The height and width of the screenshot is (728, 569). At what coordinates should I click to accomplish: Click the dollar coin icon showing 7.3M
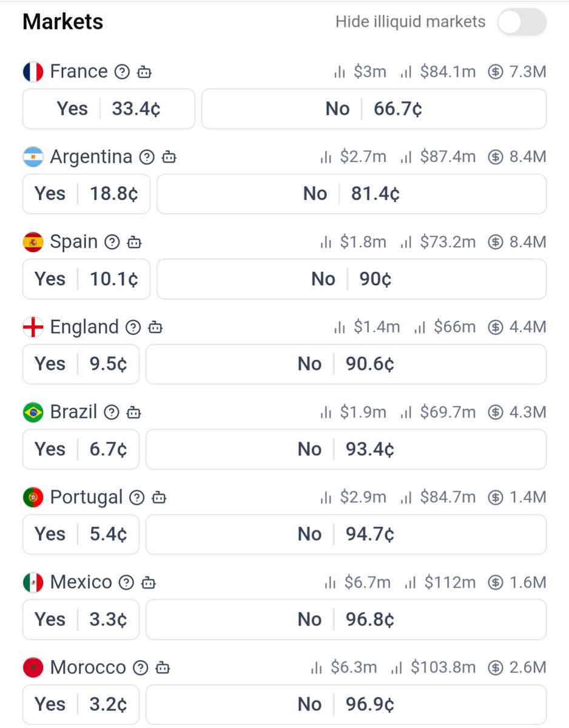point(496,72)
